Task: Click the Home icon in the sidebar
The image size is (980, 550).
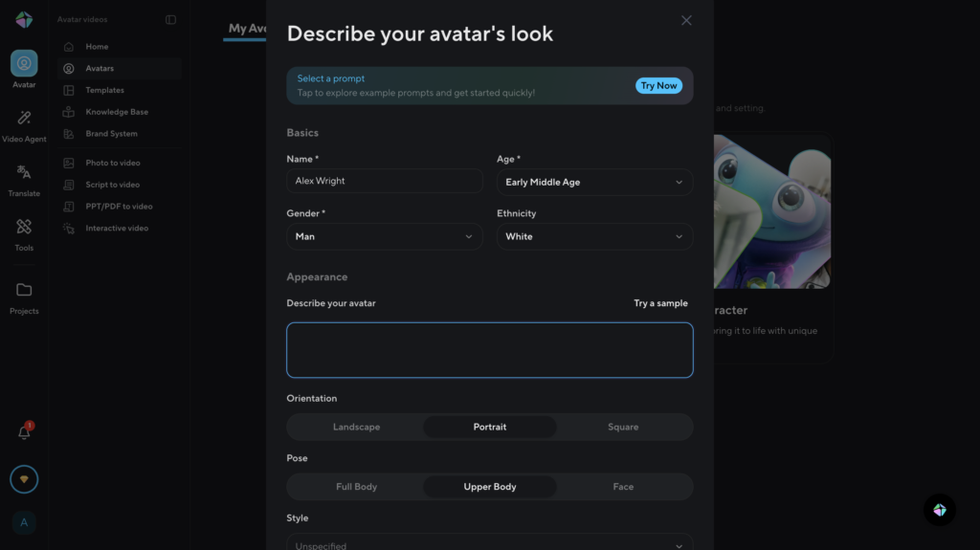Action: pyautogui.click(x=69, y=47)
